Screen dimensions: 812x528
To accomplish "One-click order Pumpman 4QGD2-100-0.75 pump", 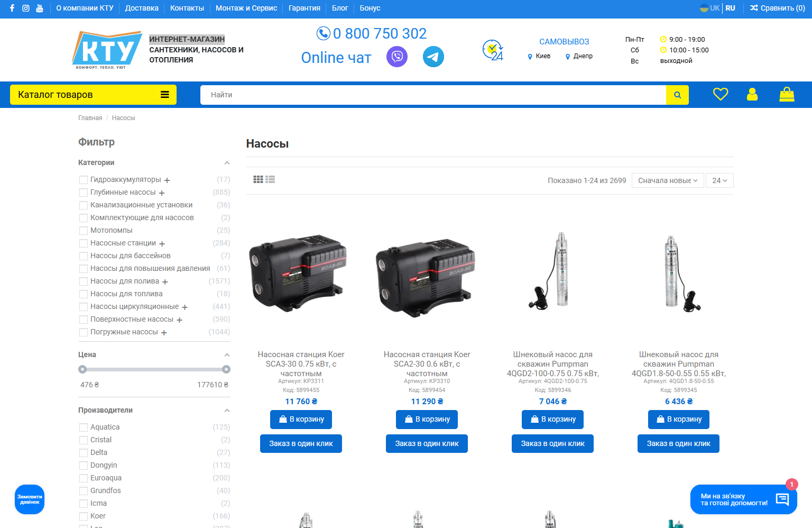I will click(552, 443).
